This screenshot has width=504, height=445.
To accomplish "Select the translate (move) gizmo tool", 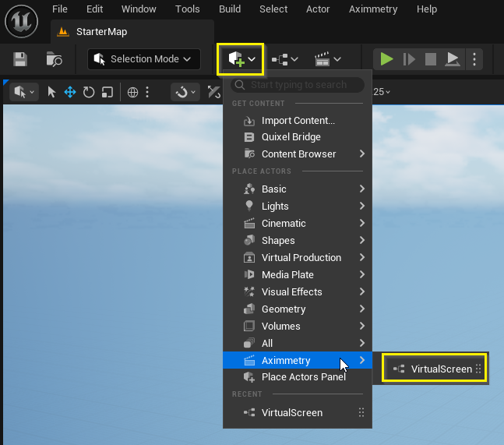I will (70, 92).
